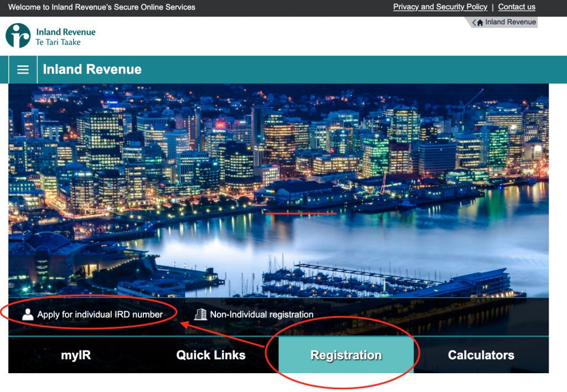Click the home icon in top-right breadcrumb
The height and width of the screenshot is (392, 567).
(x=480, y=23)
